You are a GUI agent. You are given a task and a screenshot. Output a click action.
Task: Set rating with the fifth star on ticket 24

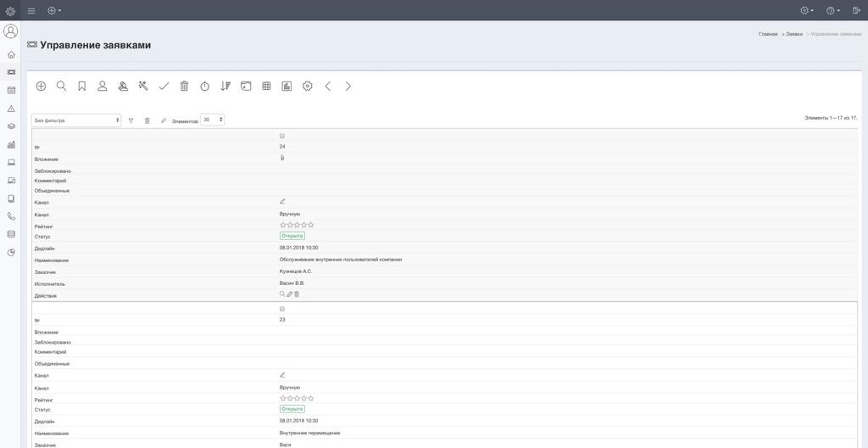tap(311, 225)
